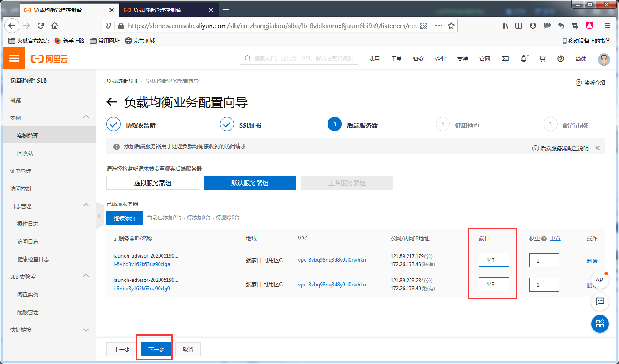Screen dimensions: 619x364
Task: Open the notification bell
Action: [x=524, y=59]
